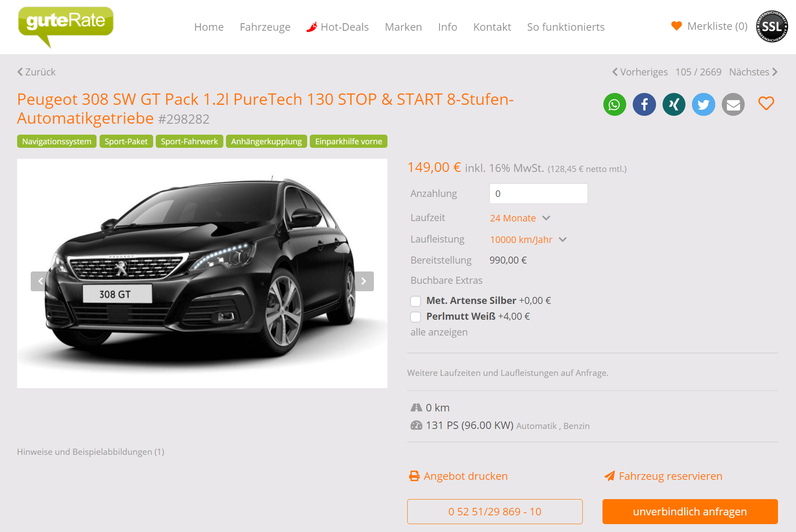This screenshot has width=796, height=532.
Task: Click the chili pepper Hot-Deals icon
Action: pos(312,27)
